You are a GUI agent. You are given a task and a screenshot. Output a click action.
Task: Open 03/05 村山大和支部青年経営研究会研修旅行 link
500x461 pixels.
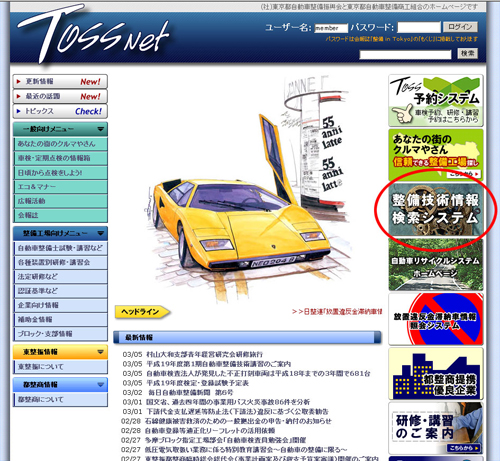coord(193,354)
